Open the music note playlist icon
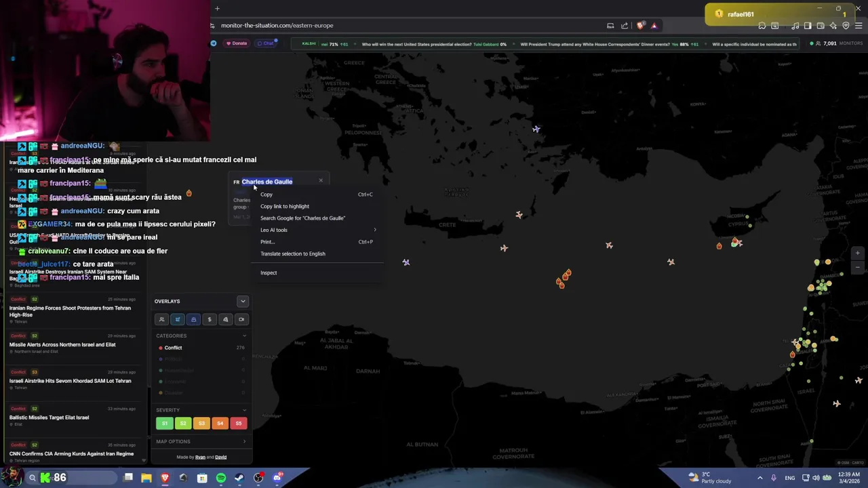The image size is (868, 488). 795,26
